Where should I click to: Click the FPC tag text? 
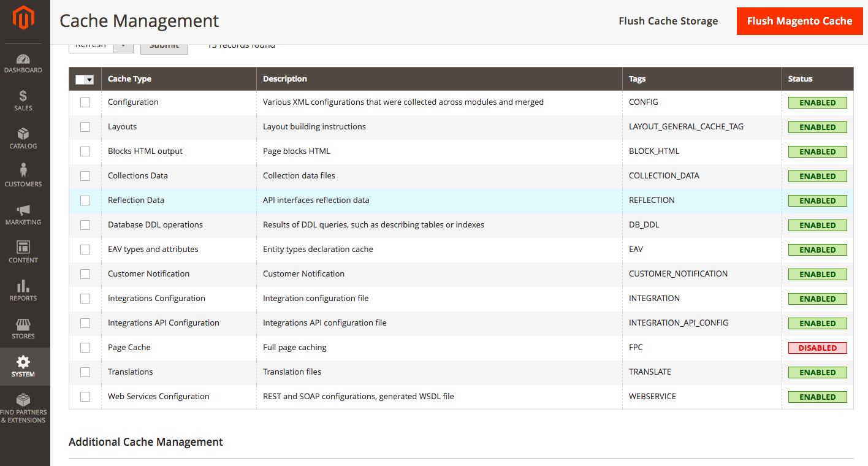tap(636, 347)
